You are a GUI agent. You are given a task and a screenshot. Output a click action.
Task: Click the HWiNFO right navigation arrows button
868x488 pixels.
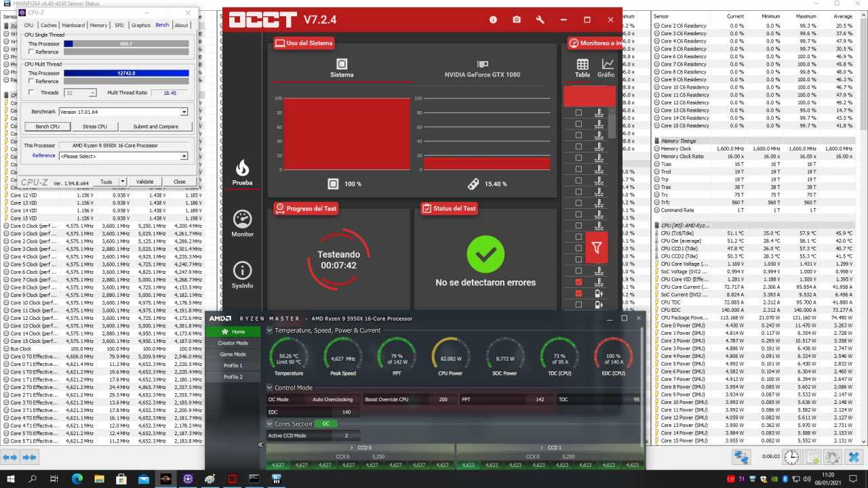(x=29, y=457)
